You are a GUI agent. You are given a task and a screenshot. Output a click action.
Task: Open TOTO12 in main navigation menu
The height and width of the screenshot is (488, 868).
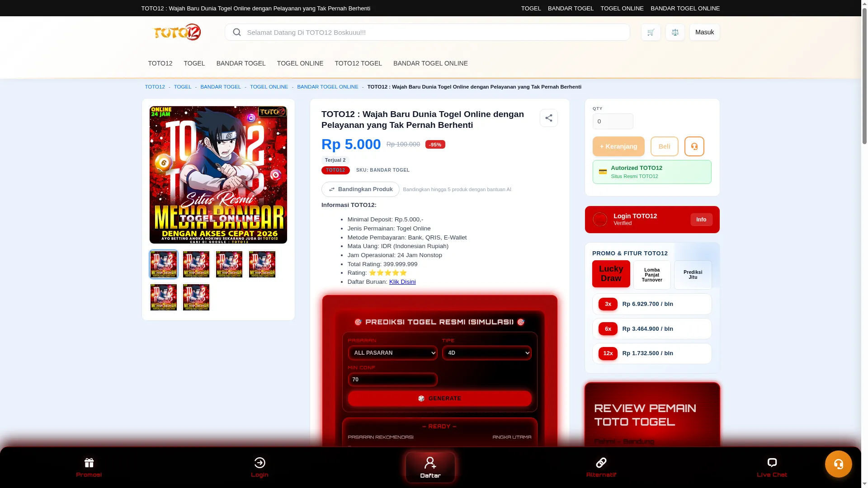[x=160, y=63]
